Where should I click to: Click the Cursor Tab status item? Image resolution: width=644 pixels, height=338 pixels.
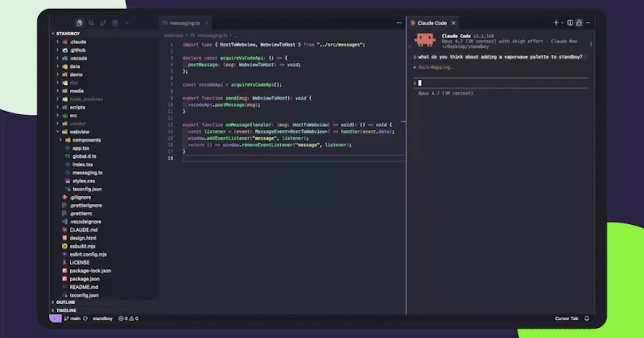(567, 319)
